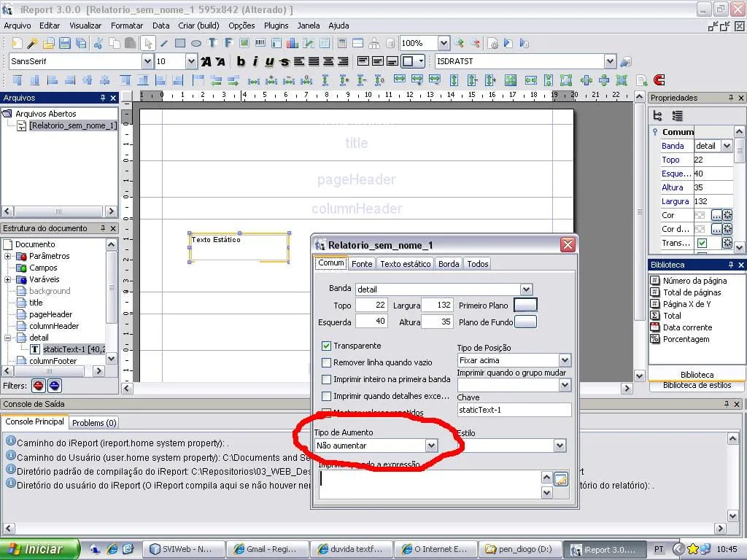Click the Plano de Fundo color swatch
This screenshot has width=747, height=560.
[x=525, y=322]
